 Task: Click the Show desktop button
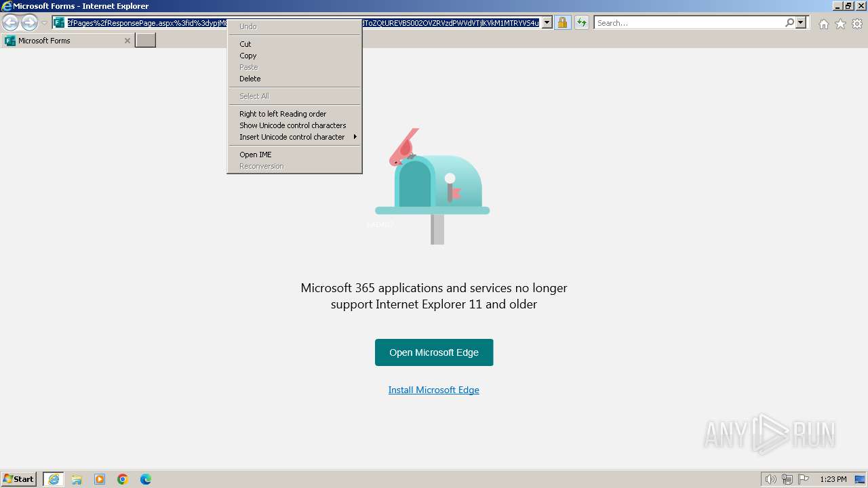point(860,479)
